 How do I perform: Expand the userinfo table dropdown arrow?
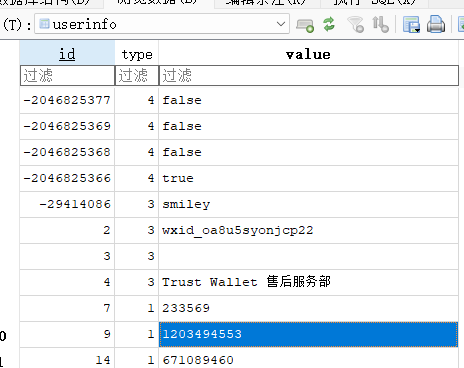281,24
